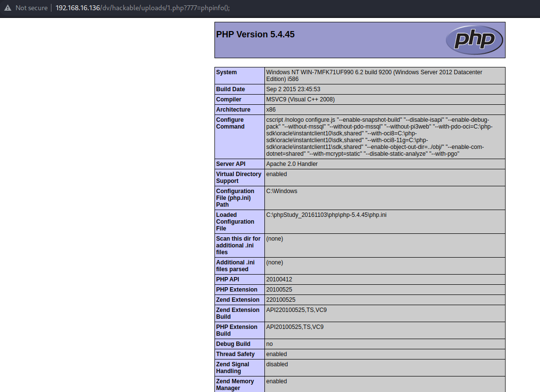Click the 'Virtual Directory Support' label

[239, 178]
